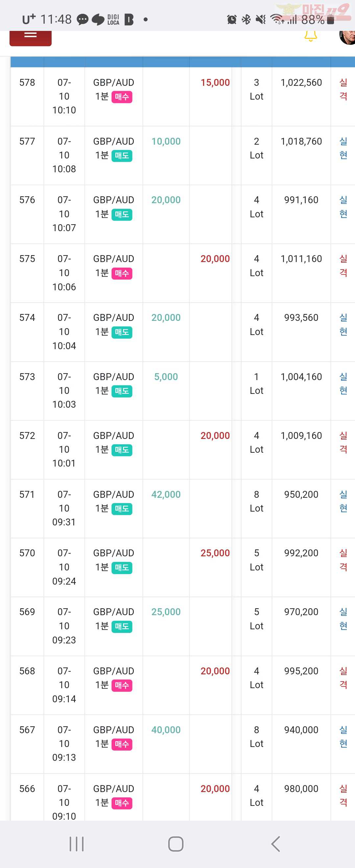This screenshot has height=868, width=355.
Task: Open the red hamburger menu
Action: pyautogui.click(x=30, y=38)
